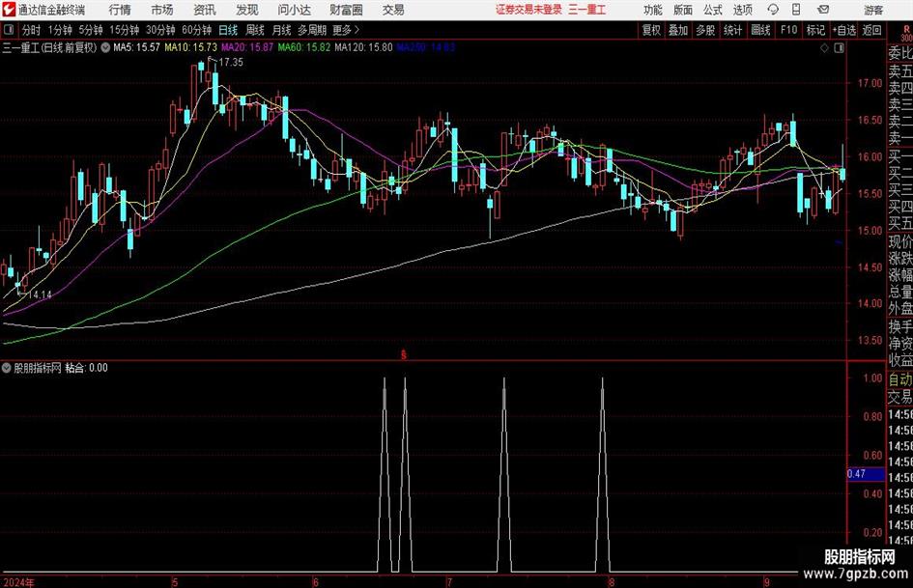This screenshot has width=913, height=588.
Task: Click the 粘合: 0.00 indicator value
Action: point(86,368)
